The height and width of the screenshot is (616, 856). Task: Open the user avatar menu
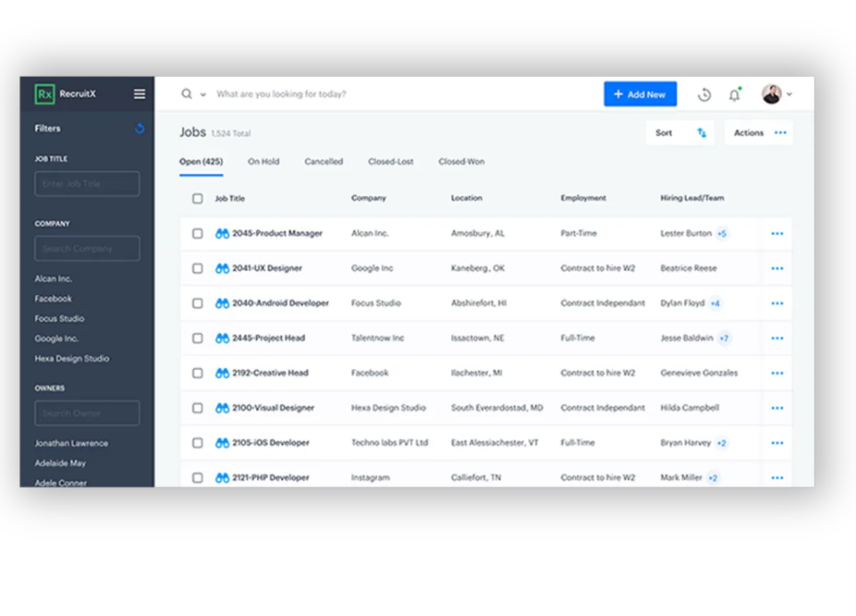click(x=771, y=94)
